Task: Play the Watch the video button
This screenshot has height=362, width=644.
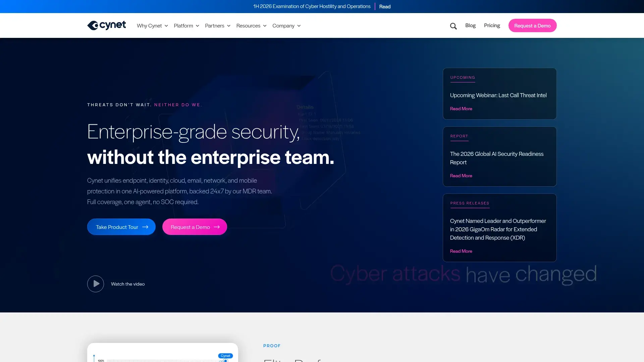Action: click(96, 284)
